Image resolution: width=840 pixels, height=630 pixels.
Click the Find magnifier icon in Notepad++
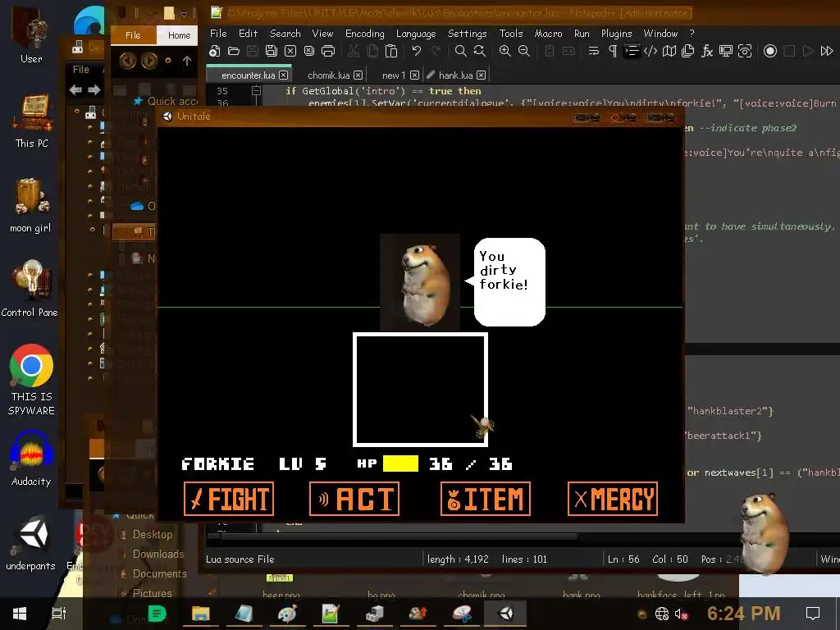[460, 51]
